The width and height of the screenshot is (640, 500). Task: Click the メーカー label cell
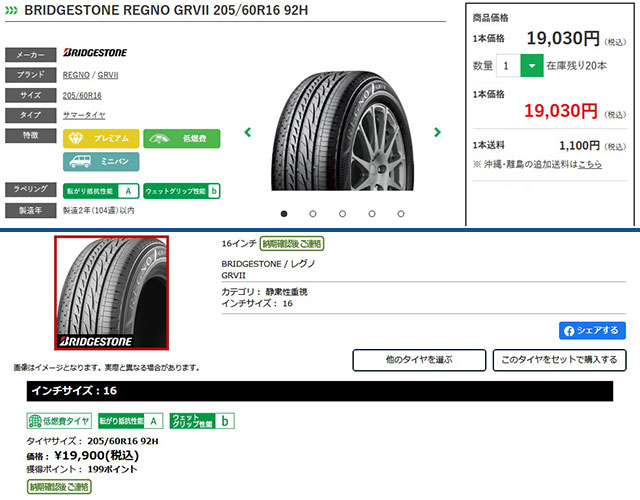coord(31,55)
